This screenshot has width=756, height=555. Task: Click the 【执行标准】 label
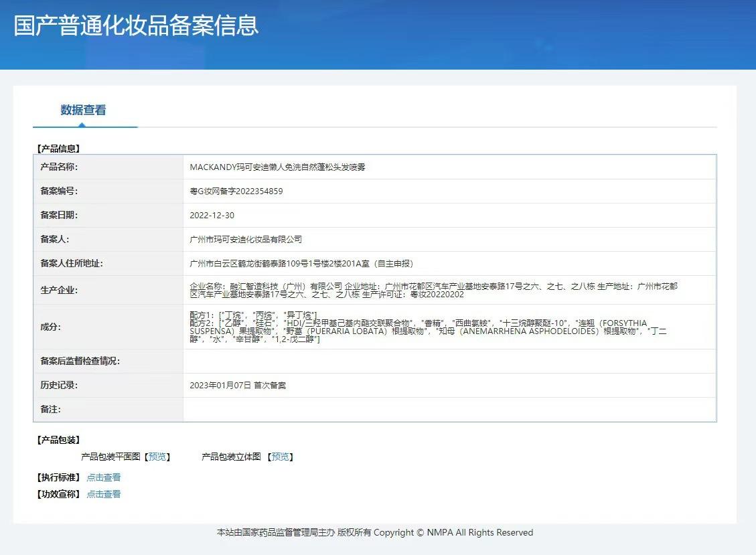point(58,477)
